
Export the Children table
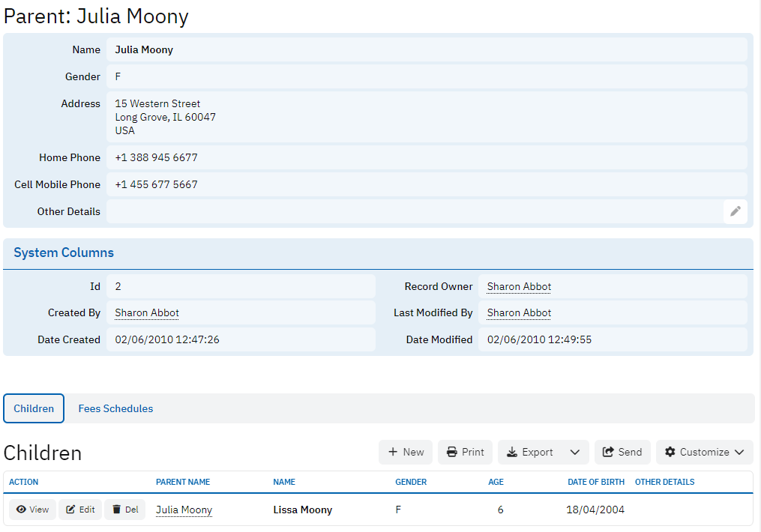click(530, 452)
